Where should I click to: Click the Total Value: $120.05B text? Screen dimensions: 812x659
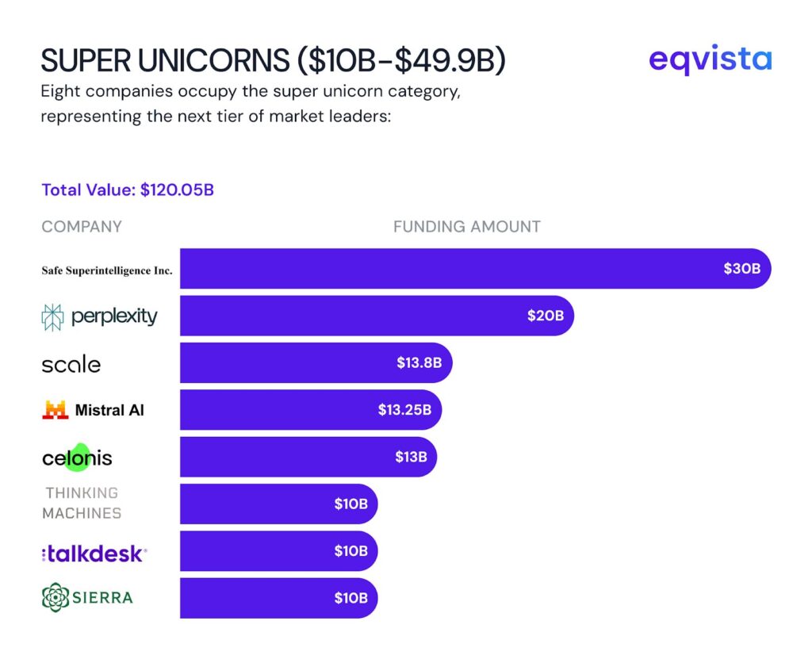pyautogui.click(x=128, y=190)
